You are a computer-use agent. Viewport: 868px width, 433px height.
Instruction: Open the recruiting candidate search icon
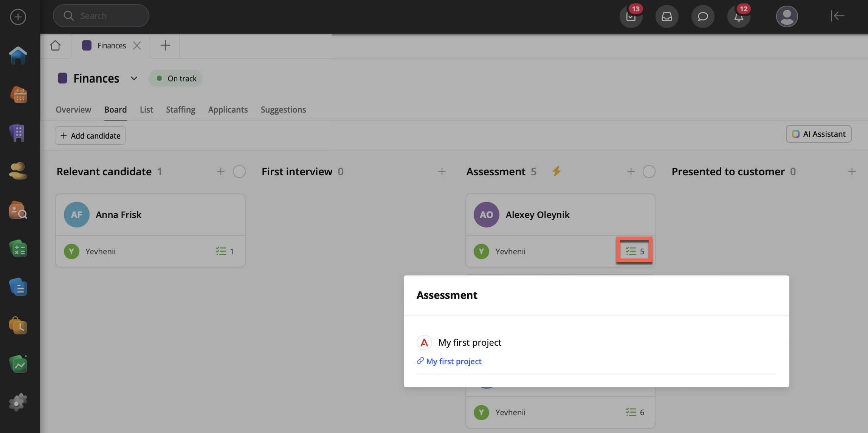coord(18,210)
